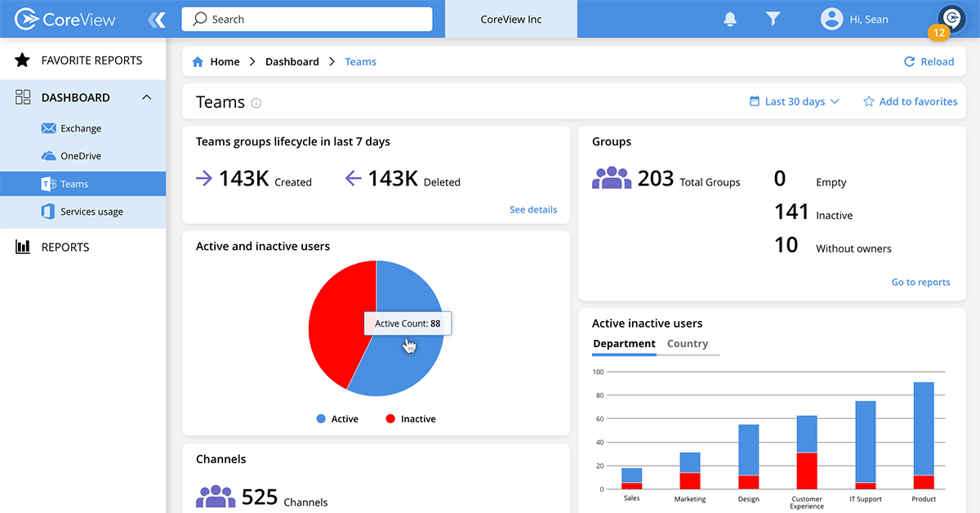Click the Favorite Reports star icon

[22, 59]
